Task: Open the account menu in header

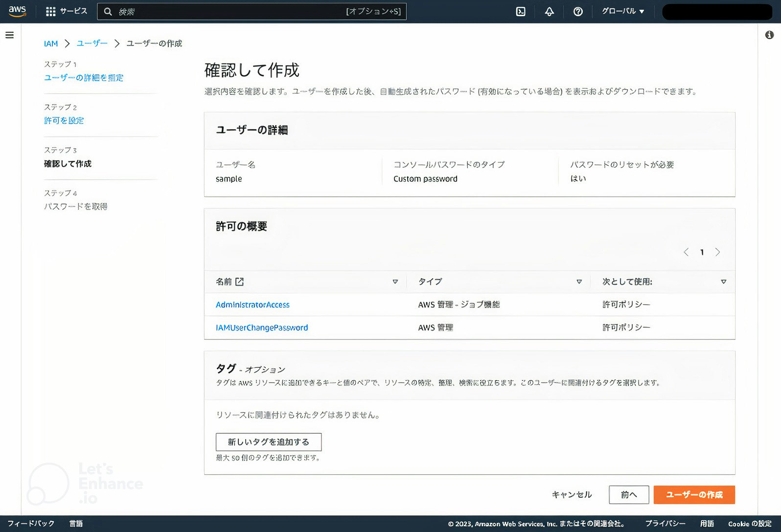Action: coord(717,12)
